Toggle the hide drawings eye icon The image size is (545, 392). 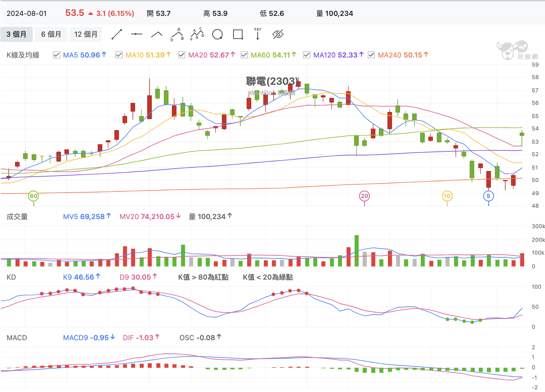[278, 34]
